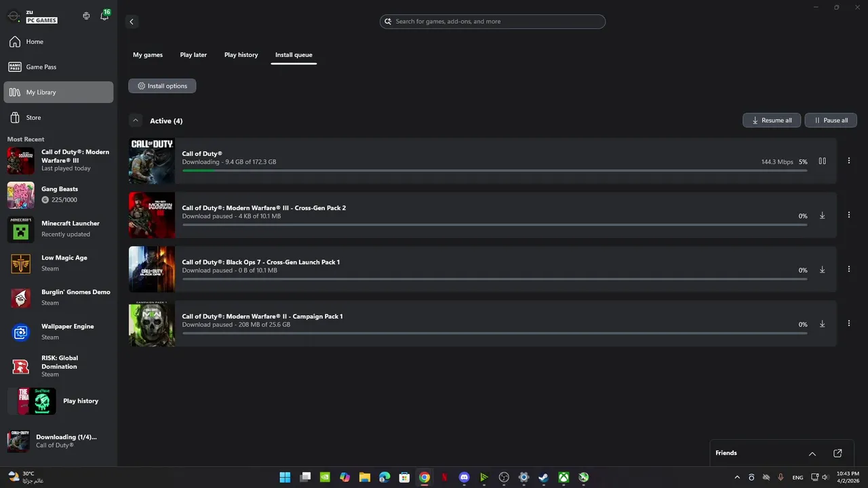Open more options for Call of Duty

[x=849, y=161]
